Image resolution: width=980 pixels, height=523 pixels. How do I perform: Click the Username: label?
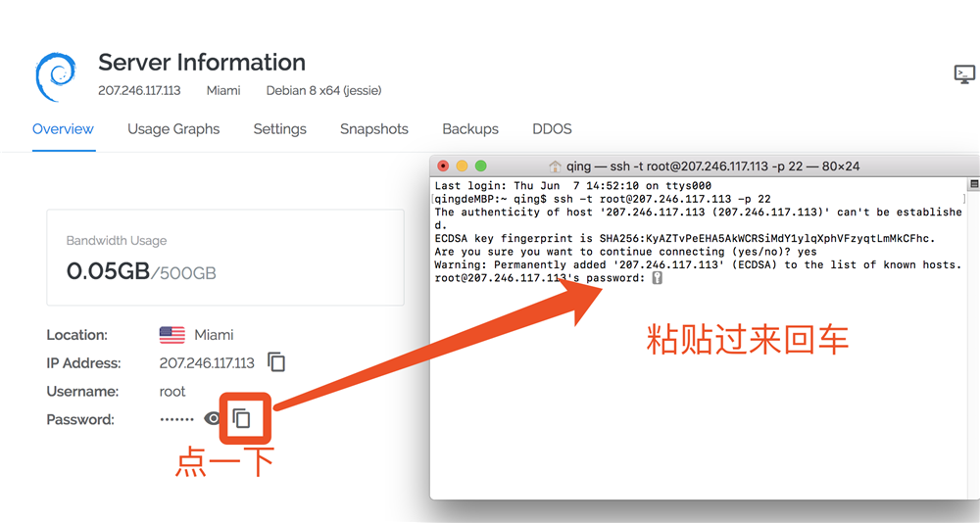[x=82, y=391]
